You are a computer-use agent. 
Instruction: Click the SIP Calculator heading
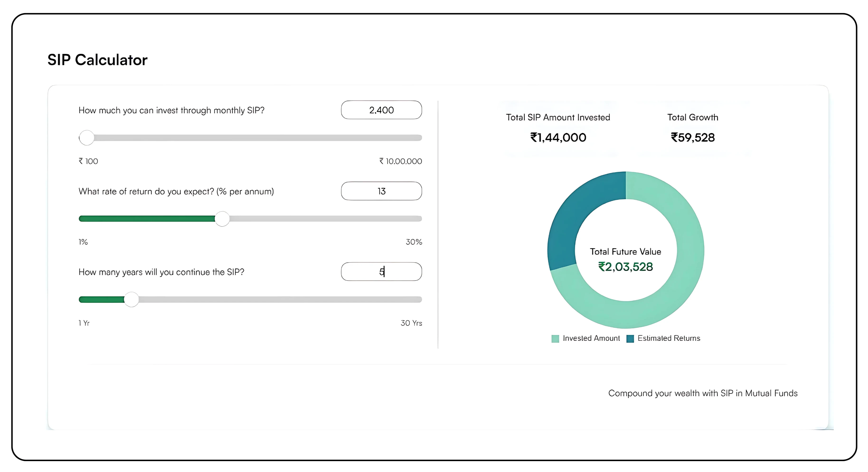(x=97, y=60)
